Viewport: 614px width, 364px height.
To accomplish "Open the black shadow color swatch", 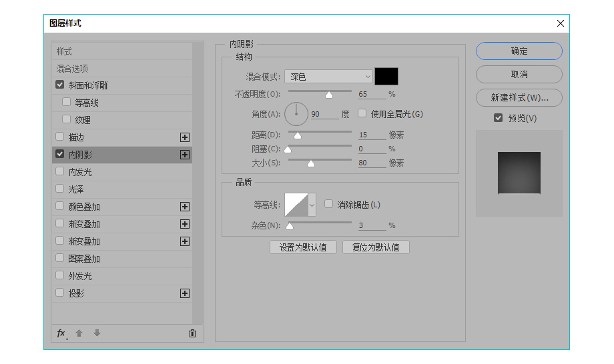I will 386,76.
